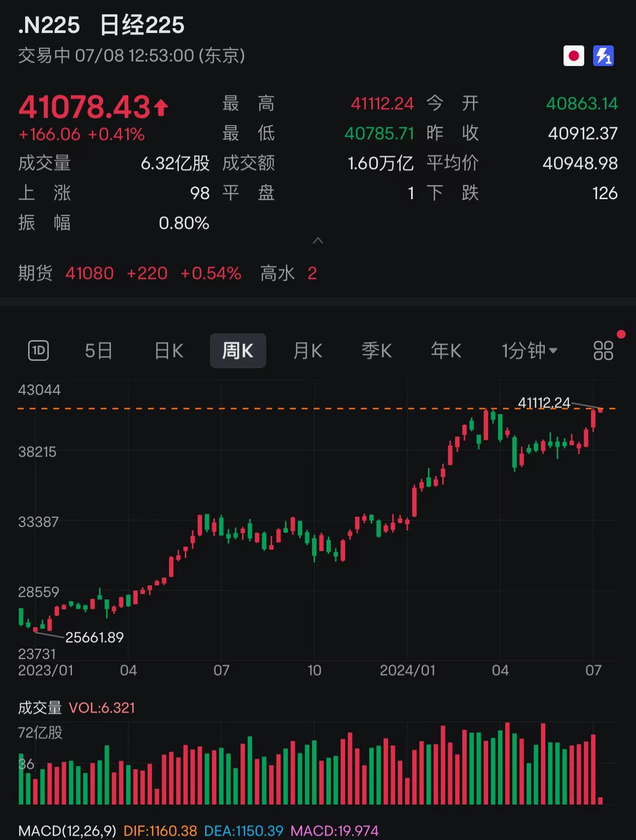Tap the 43044 price axis label
The height and width of the screenshot is (840, 636).
[39, 390]
